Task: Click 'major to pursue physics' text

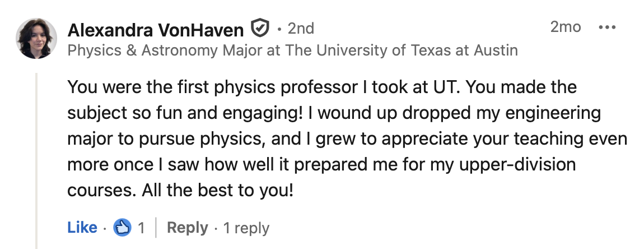Action: coord(165,140)
